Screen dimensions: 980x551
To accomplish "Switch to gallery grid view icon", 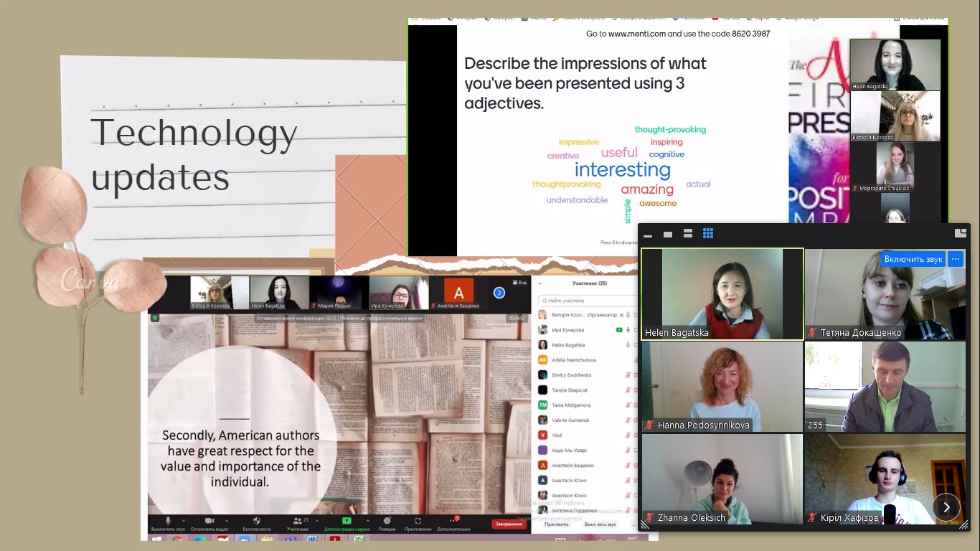I will coord(708,234).
